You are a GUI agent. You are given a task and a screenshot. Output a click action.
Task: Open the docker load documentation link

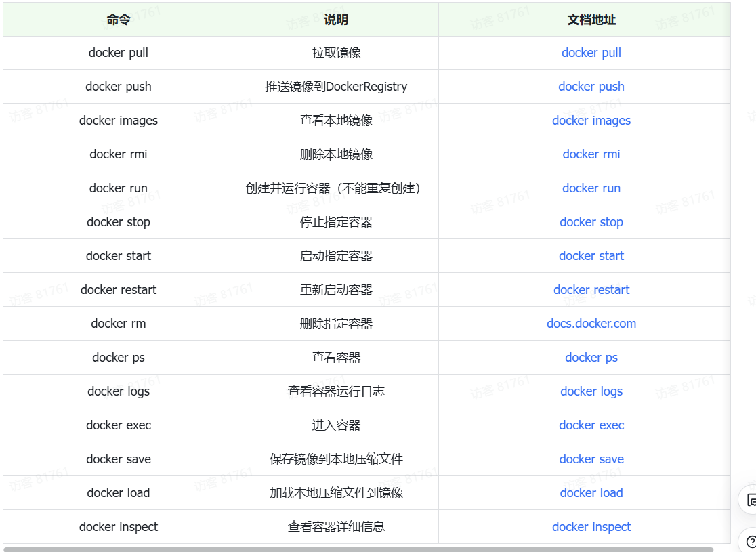click(591, 492)
